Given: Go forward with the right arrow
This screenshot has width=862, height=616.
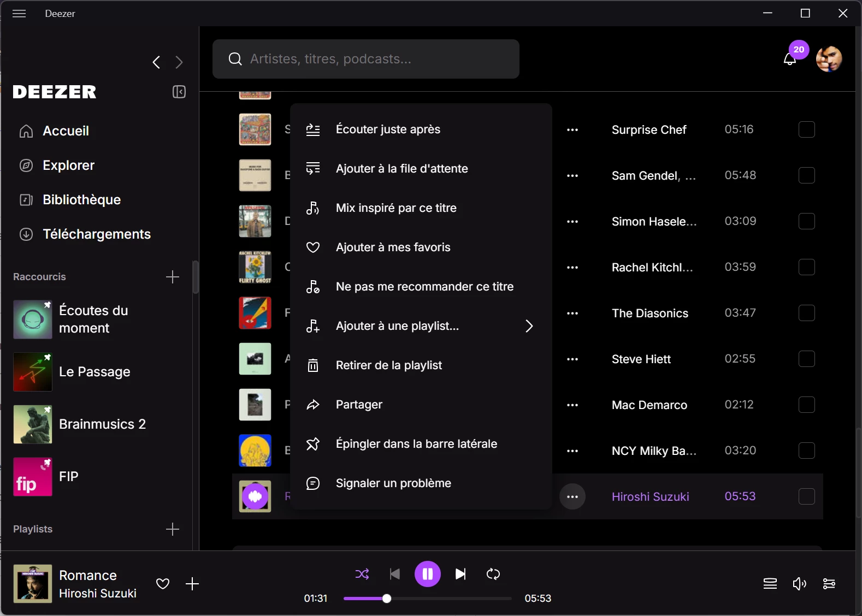Looking at the screenshot, I should [x=179, y=62].
